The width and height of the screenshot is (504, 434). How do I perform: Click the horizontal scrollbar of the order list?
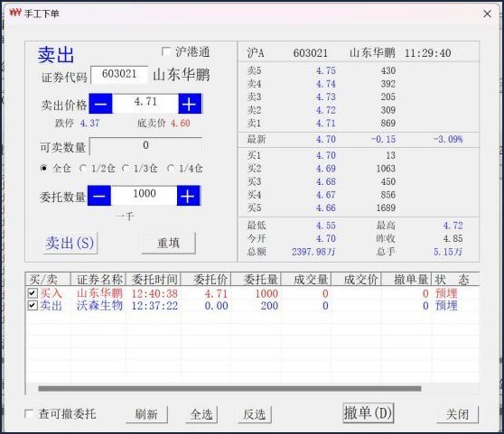pyautogui.click(x=229, y=388)
